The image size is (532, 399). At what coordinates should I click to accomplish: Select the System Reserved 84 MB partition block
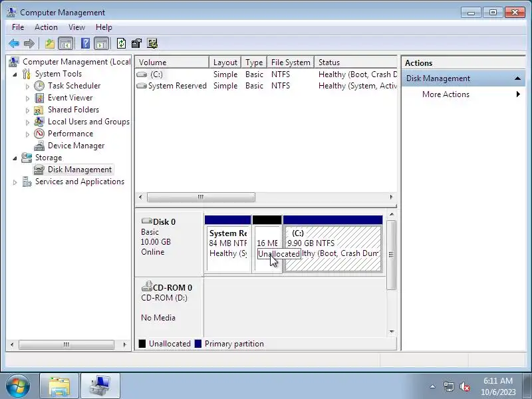228,243
